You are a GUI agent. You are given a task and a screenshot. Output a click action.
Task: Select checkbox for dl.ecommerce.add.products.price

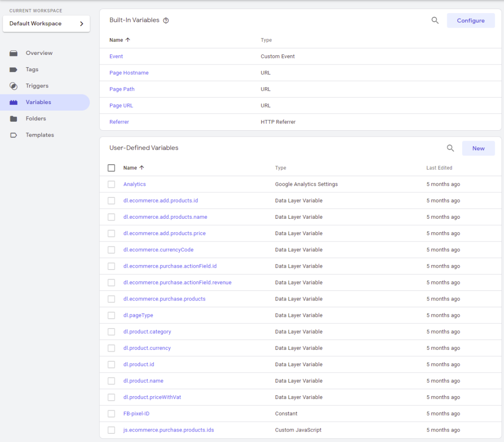112,234
